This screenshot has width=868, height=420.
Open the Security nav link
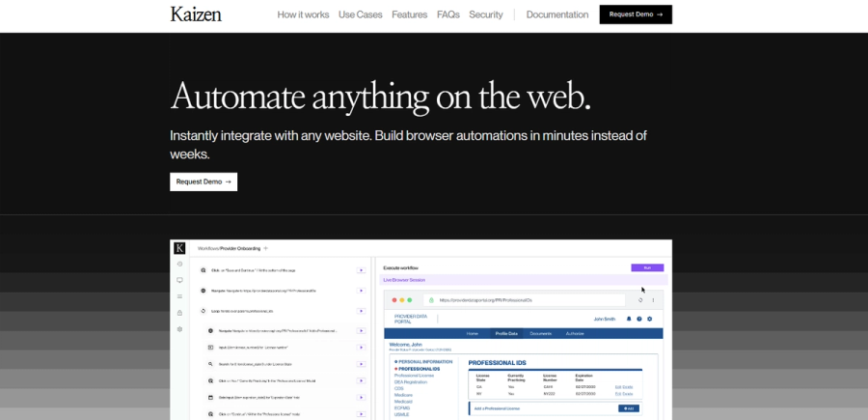(x=486, y=14)
